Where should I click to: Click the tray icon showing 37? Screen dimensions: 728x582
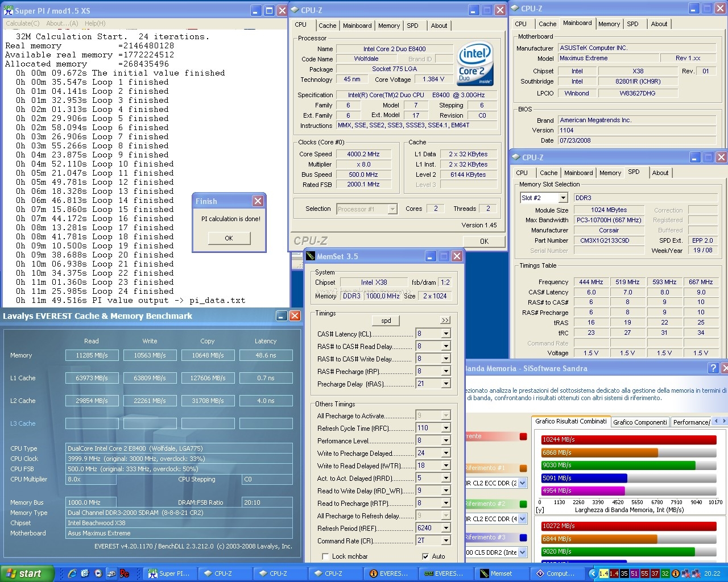[655, 573]
